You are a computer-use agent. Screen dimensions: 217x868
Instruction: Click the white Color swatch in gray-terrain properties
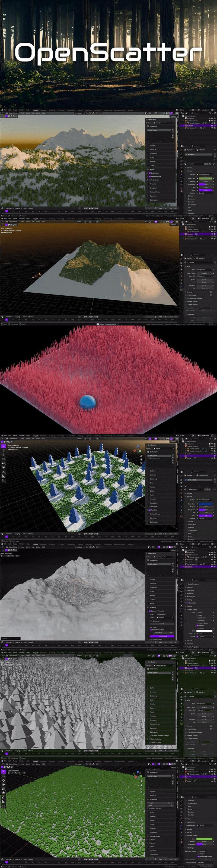point(205,631)
